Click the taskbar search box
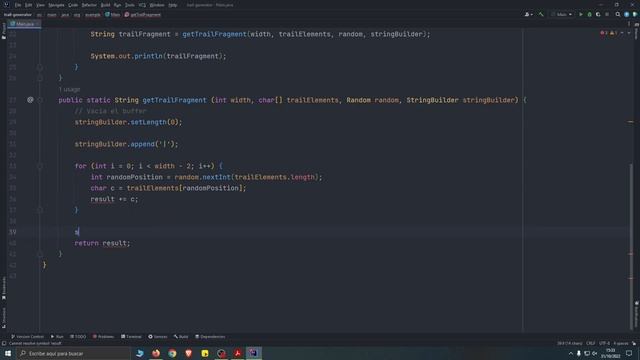Screen dimensions: 640x360 [x=73, y=353]
